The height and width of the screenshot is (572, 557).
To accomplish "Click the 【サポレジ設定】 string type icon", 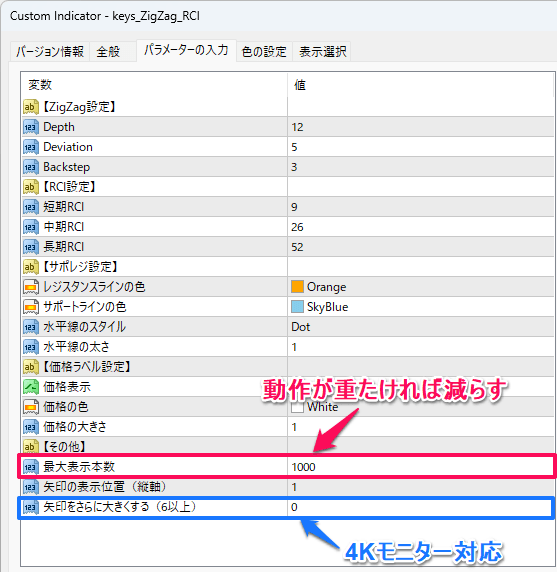I will (31, 267).
